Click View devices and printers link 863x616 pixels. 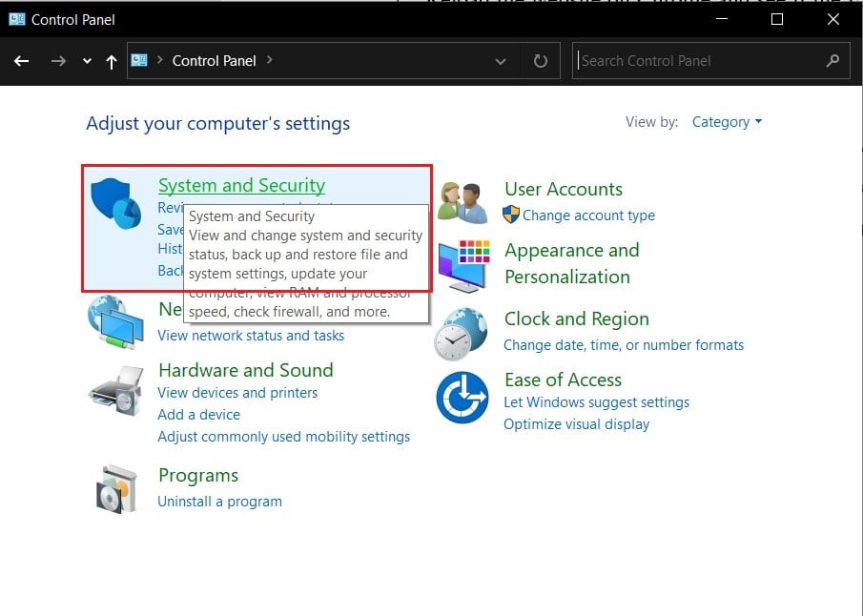point(237,393)
